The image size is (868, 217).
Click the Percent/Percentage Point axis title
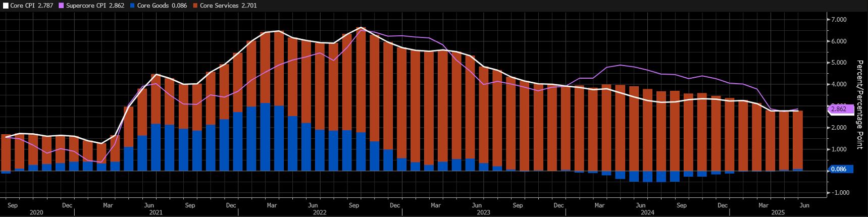(x=859, y=104)
